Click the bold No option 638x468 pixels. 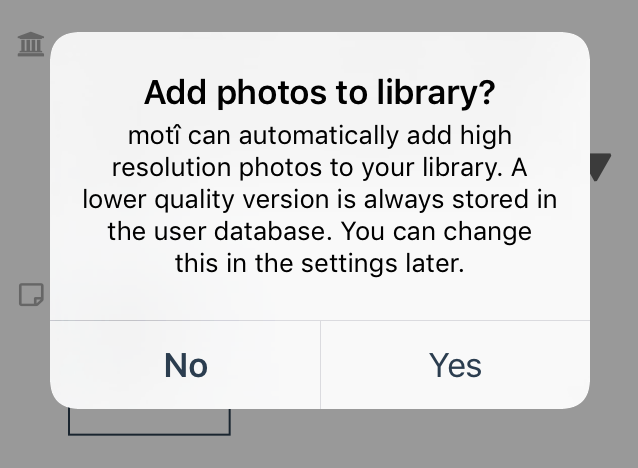tap(186, 365)
